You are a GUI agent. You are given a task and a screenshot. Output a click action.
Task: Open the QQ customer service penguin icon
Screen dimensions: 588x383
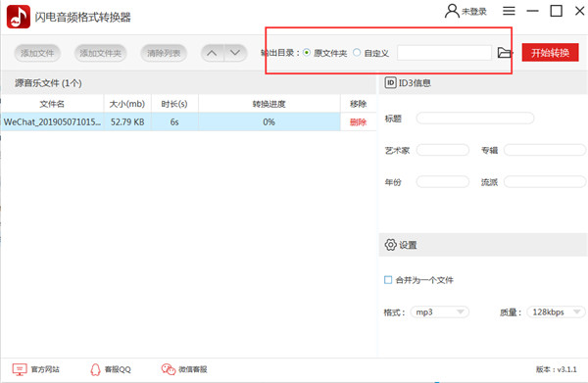[96, 369]
